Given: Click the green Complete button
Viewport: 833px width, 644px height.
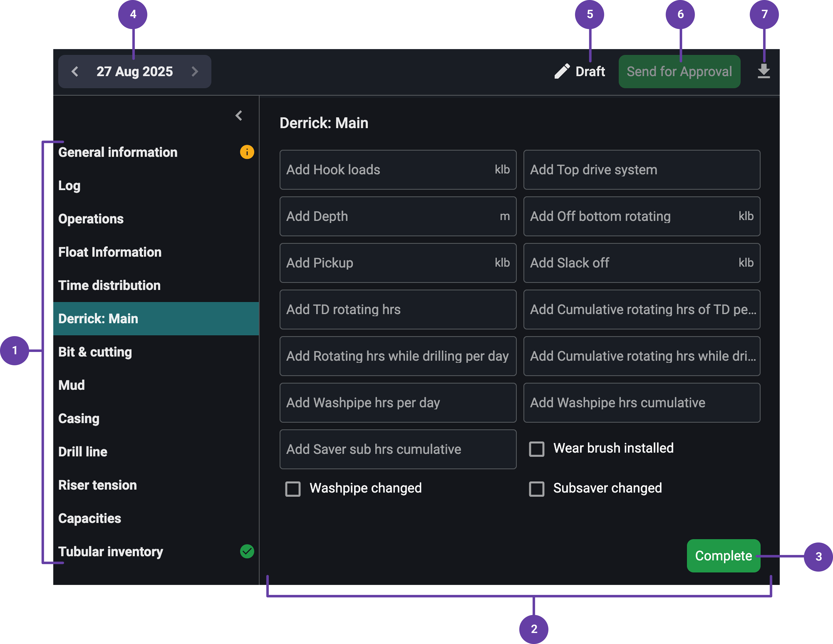Looking at the screenshot, I should [723, 556].
